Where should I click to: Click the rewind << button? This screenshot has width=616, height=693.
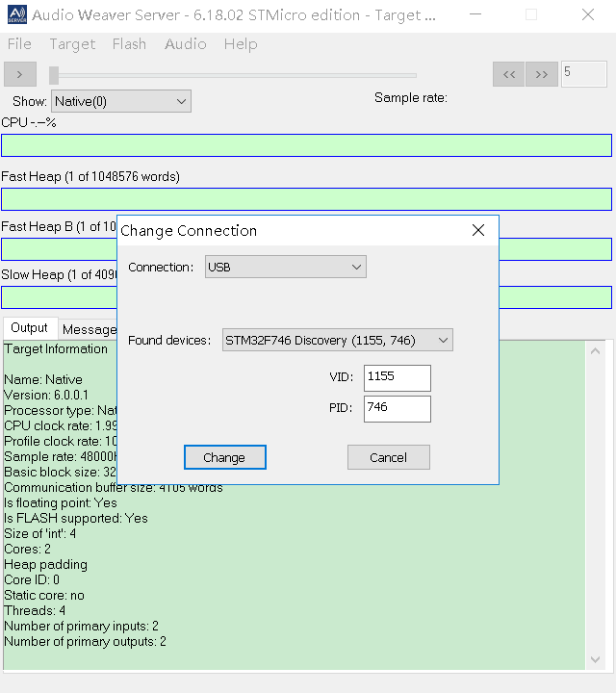click(x=508, y=74)
